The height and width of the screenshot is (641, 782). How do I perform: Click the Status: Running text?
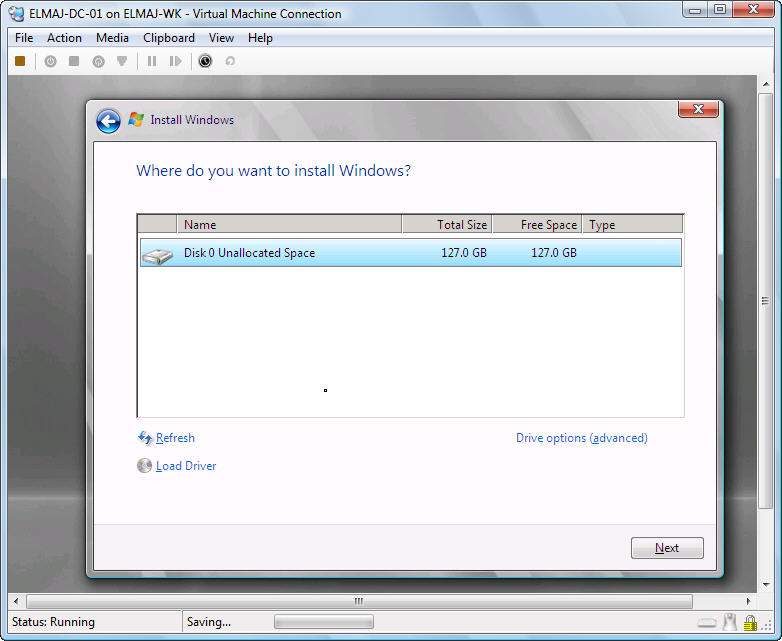[x=53, y=622]
